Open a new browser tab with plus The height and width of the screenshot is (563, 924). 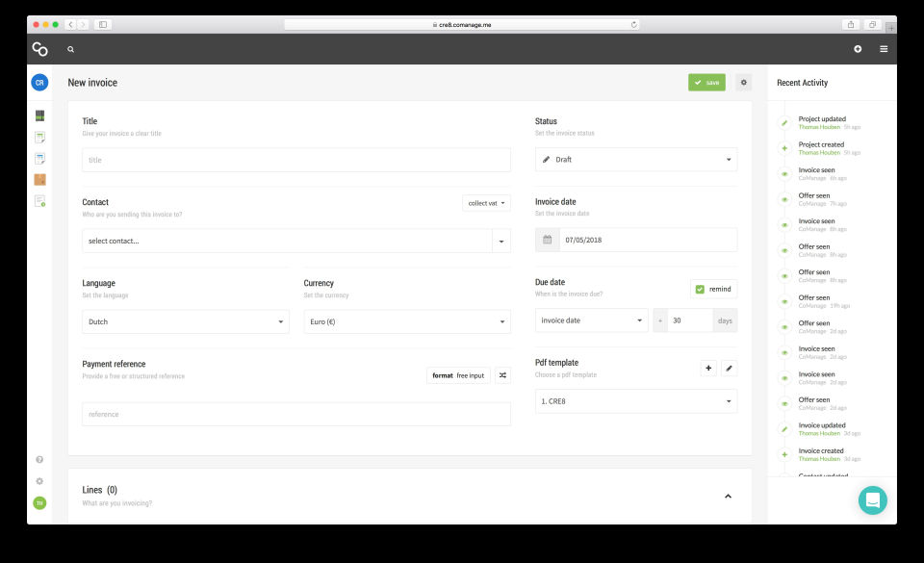click(x=891, y=28)
